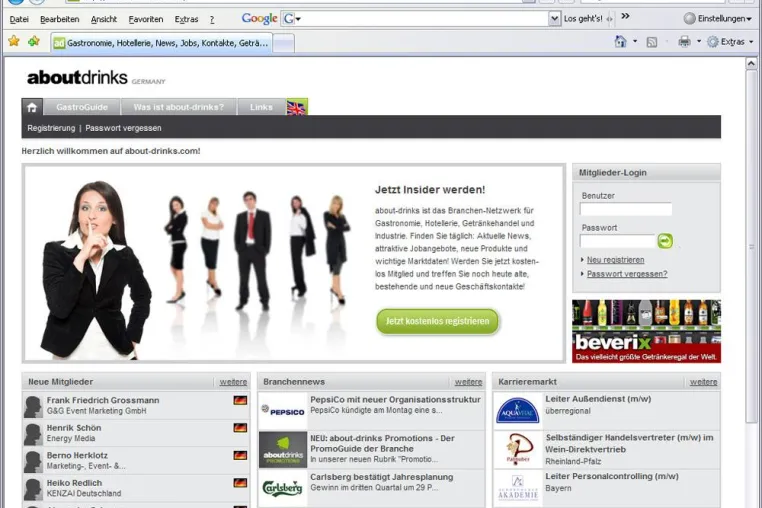Open PepsiCo mit neuer Organisationsstruktur article

(395, 399)
